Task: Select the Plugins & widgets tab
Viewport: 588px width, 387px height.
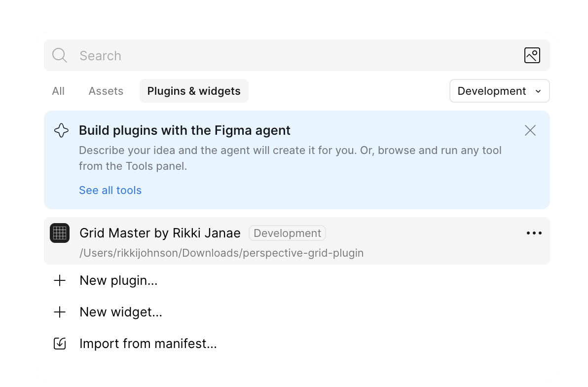Action: (x=194, y=91)
